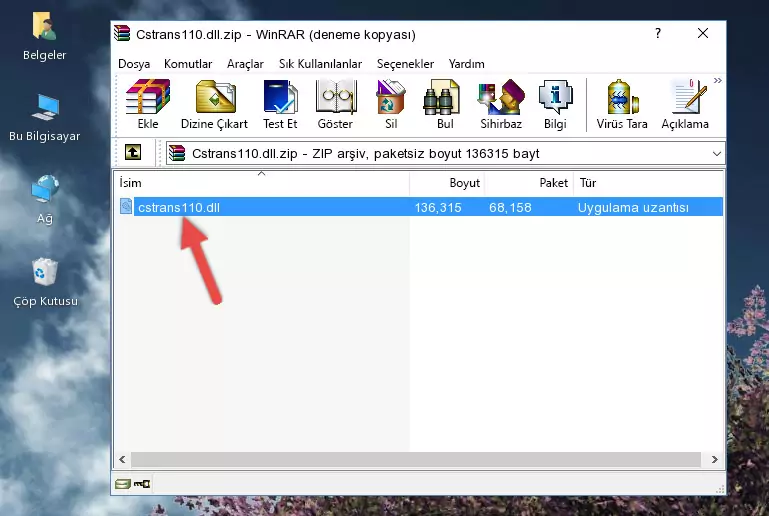Select the Ağ network desktop icon
This screenshot has height=516, width=769.
[x=44, y=199]
